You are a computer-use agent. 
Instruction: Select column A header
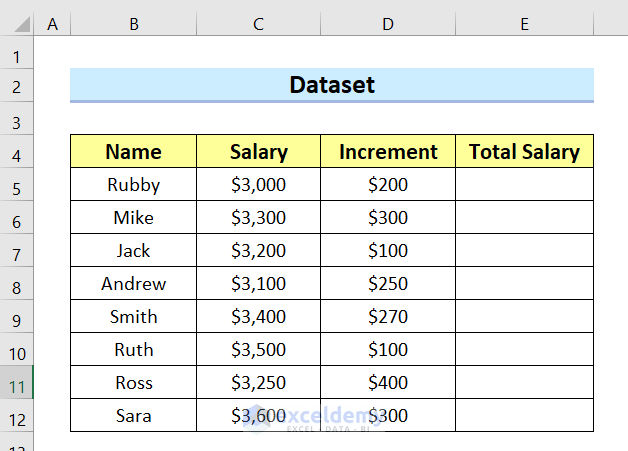[52, 24]
